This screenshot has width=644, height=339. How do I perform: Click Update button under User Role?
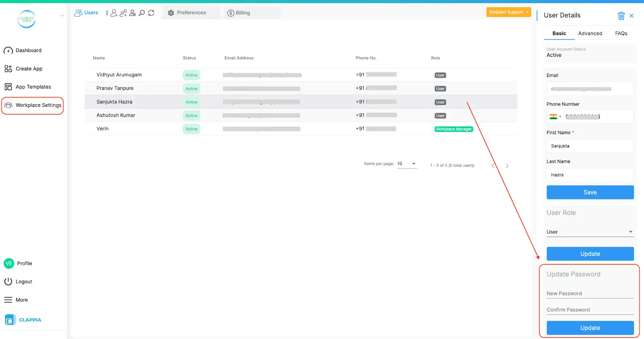click(590, 254)
